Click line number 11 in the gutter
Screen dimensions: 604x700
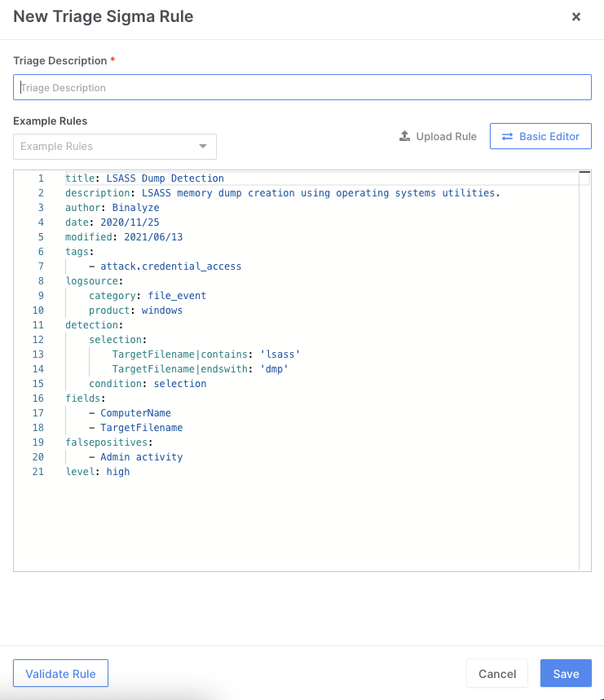[x=38, y=324]
